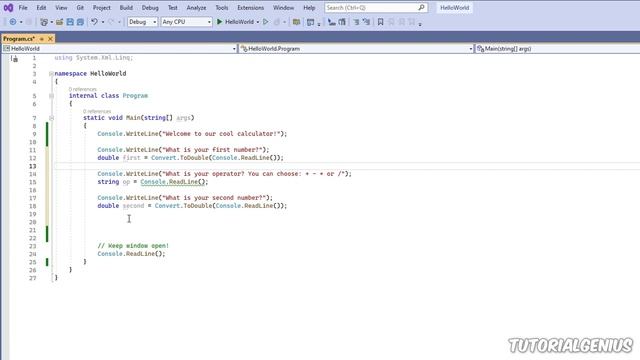Start debugging with the green play icon

(x=220, y=22)
